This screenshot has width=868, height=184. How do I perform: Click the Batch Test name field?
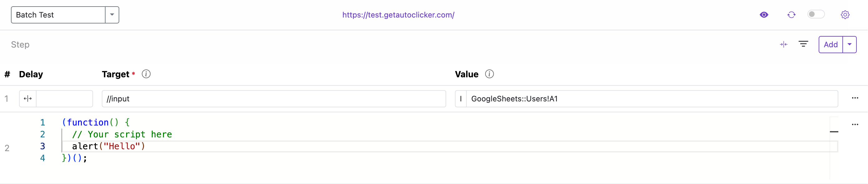tap(58, 15)
